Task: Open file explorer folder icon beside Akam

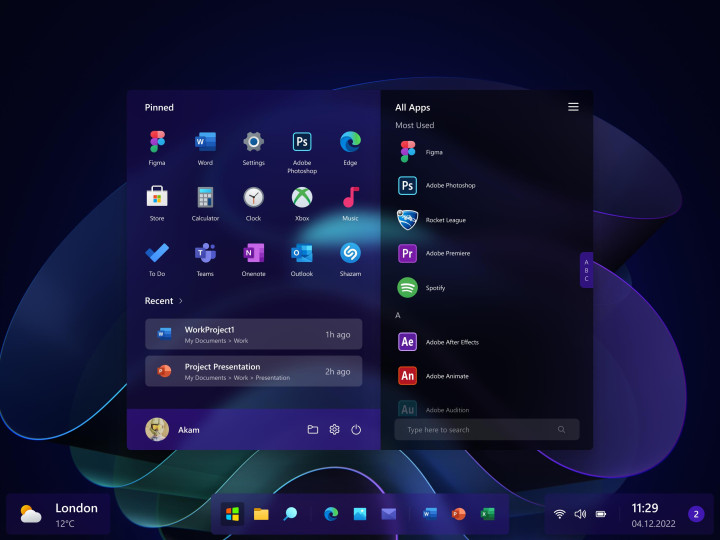Action: tap(313, 429)
